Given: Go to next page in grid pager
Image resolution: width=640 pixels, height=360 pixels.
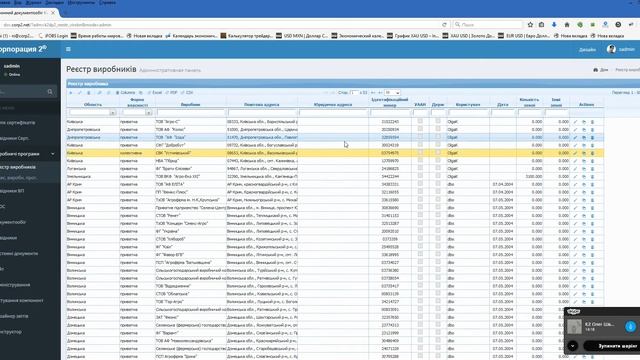Looking at the screenshot, I should 373,93.
